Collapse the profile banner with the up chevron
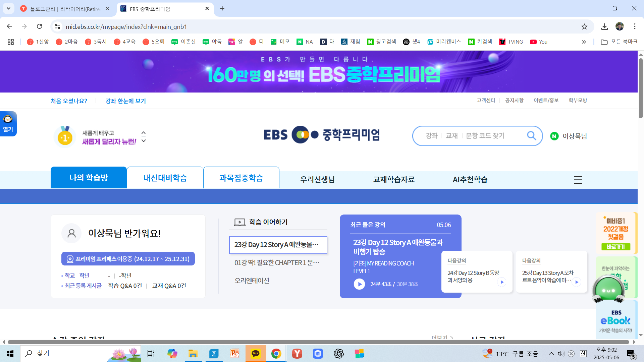Image resolution: width=644 pixels, height=362 pixels. pos(143,133)
